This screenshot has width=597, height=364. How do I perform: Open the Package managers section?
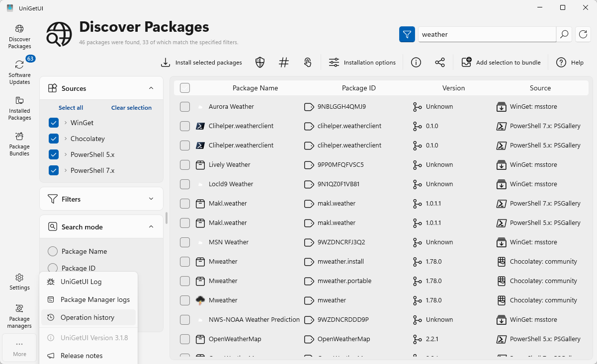pyautogui.click(x=19, y=314)
